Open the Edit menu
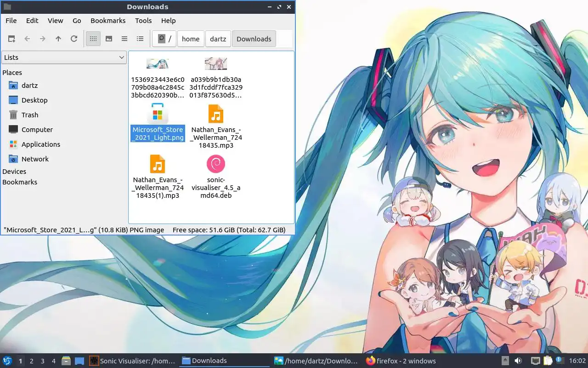Viewport: 588px width, 368px height. point(32,21)
